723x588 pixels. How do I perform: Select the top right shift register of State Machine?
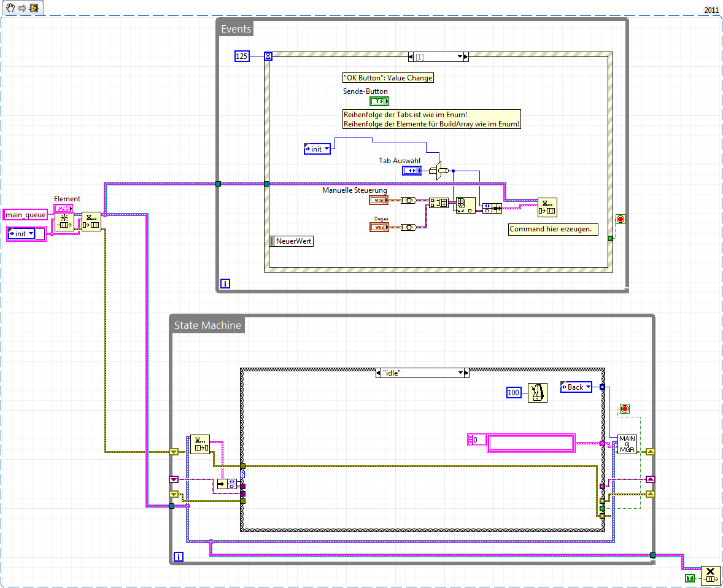tap(650, 452)
